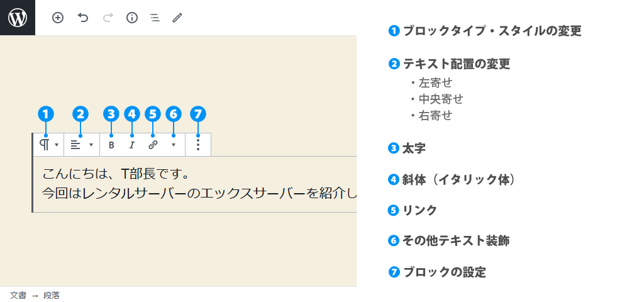Click the legend label ブロックの設定
The image size is (644, 302).
(444, 272)
